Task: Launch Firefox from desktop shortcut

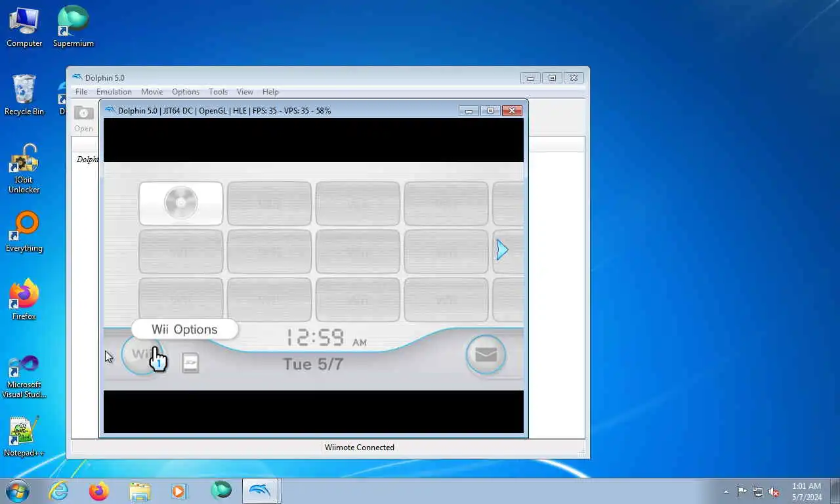Action: click(24, 300)
